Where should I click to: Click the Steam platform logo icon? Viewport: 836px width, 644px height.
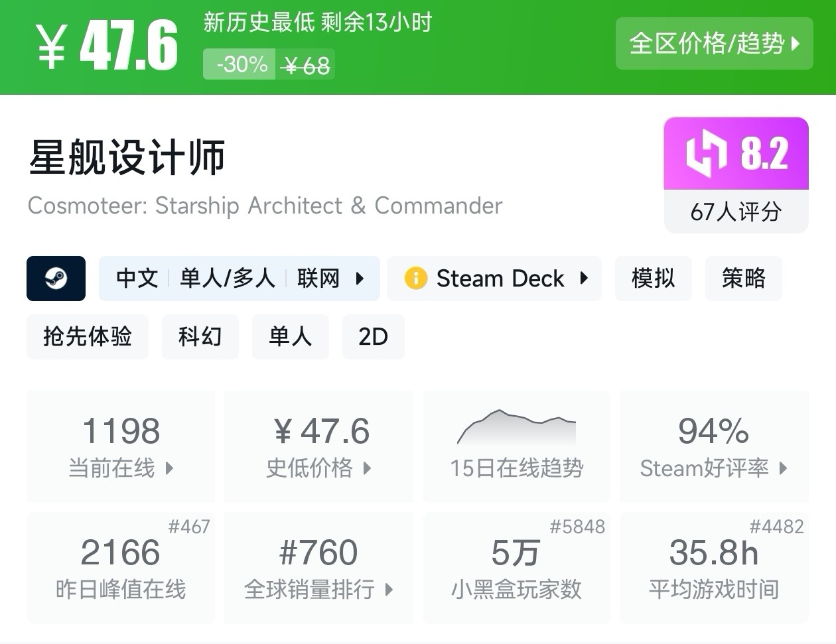pos(56,279)
